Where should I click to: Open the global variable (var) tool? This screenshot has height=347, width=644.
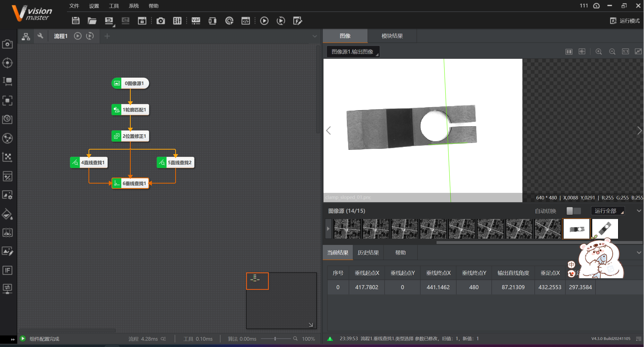196,21
